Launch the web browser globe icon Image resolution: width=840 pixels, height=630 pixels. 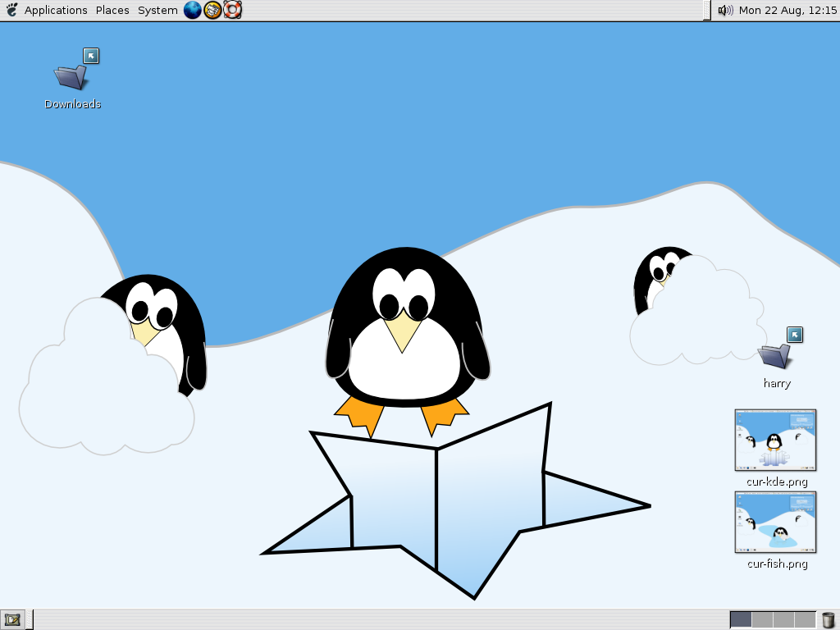tap(192, 10)
